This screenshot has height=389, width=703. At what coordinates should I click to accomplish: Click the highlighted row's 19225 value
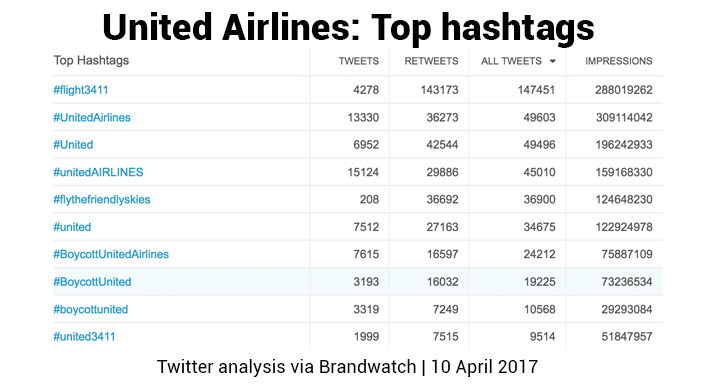click(540, 282)
